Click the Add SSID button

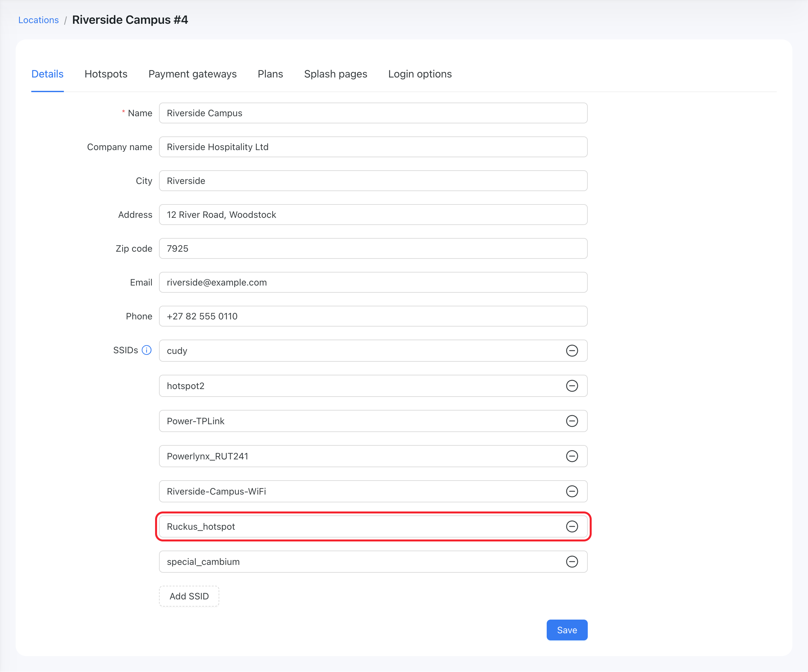(x=189, y=596)
